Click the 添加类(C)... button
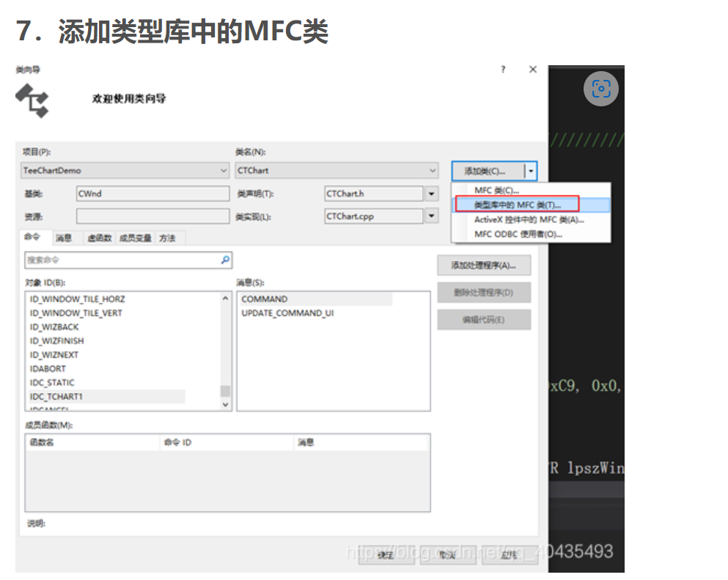The width and height of the screenshot is (728, 580). (x=488, y=171)
